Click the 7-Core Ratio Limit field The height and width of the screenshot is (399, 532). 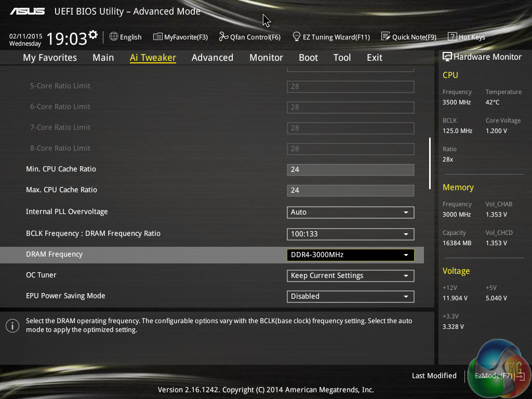351,128
